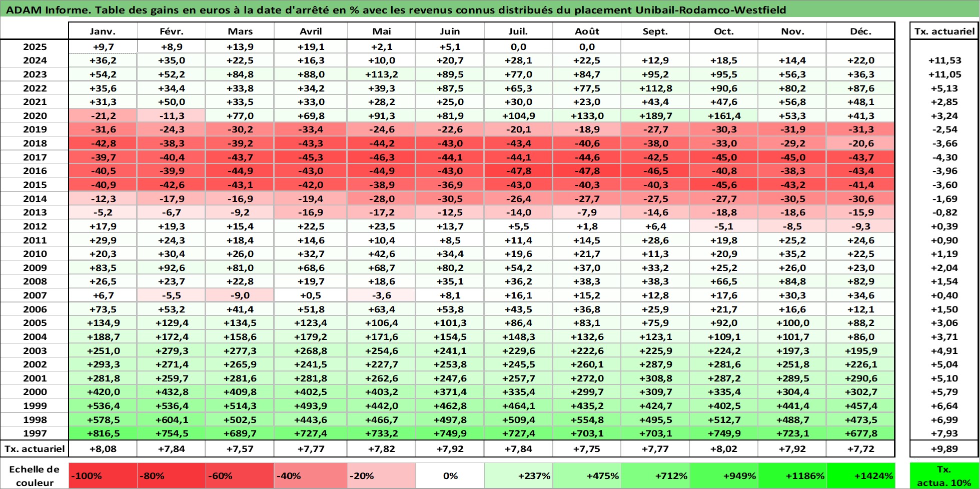The width and height of the screenshot is (980, 489).
Task: Click the 'Tx. actua. 10%' green legend box
Action: (944, 475)
